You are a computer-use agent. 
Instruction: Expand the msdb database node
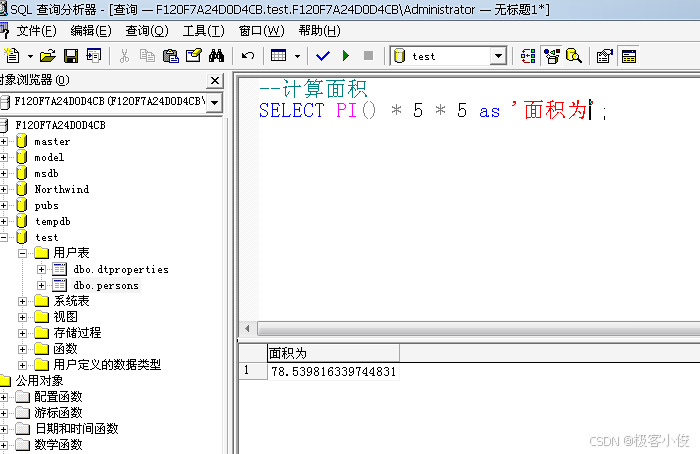pos(4,174)
